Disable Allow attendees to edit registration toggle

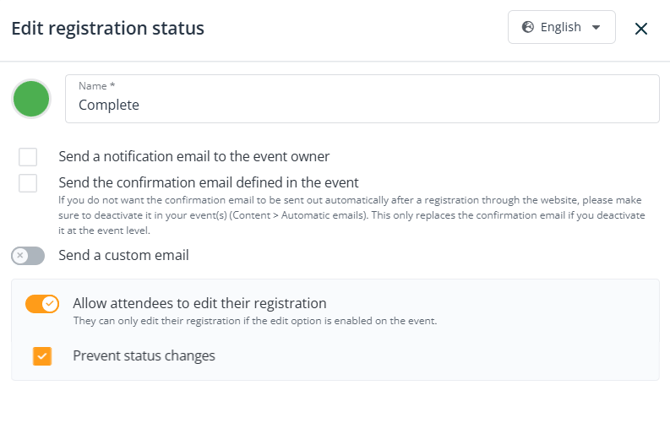[x=42, y=304]
